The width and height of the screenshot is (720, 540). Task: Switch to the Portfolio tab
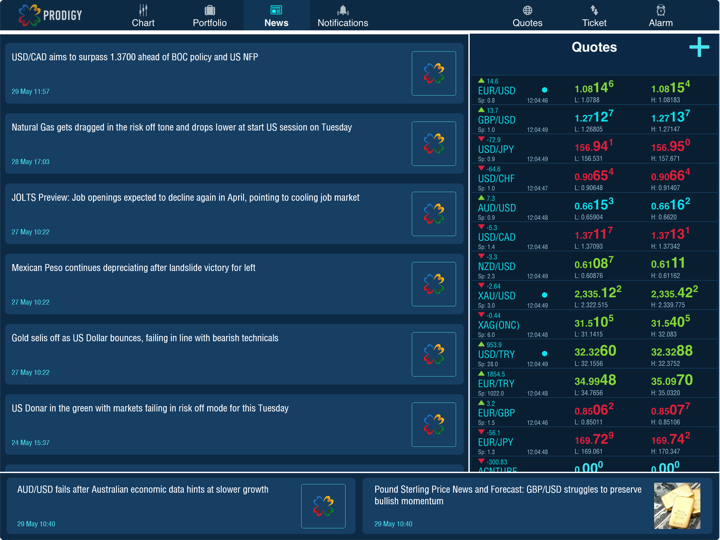coord(209,16)
